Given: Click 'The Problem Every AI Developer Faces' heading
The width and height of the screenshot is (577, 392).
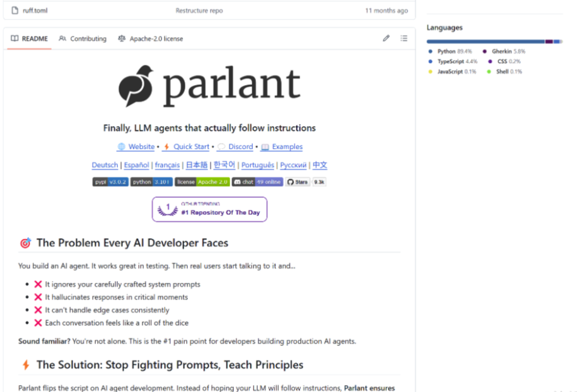Looking at the screenshot, I should tap(132, 243).
